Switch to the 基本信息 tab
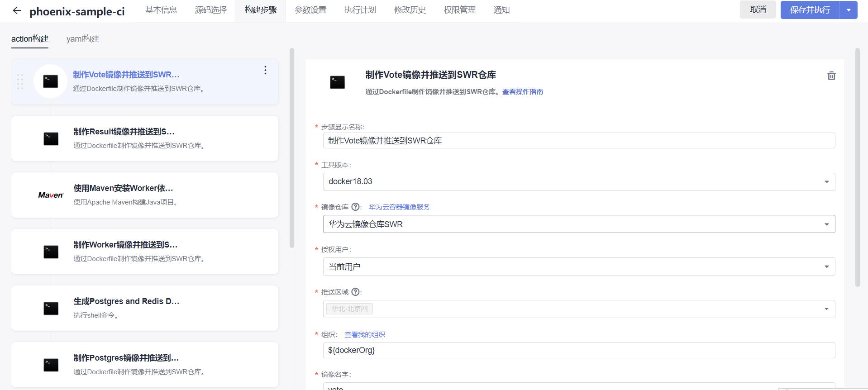The height and width of the screenshot is (390, 868). (161, 10)
